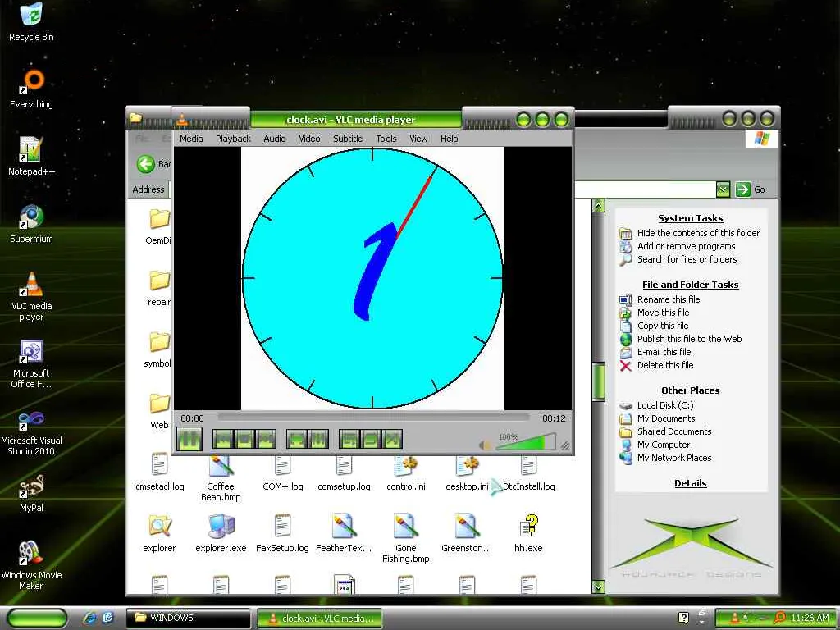Collapse the File and Folder Tasks section
The image size is (840, 630).
pyautogui.click(x=690, y=285)
